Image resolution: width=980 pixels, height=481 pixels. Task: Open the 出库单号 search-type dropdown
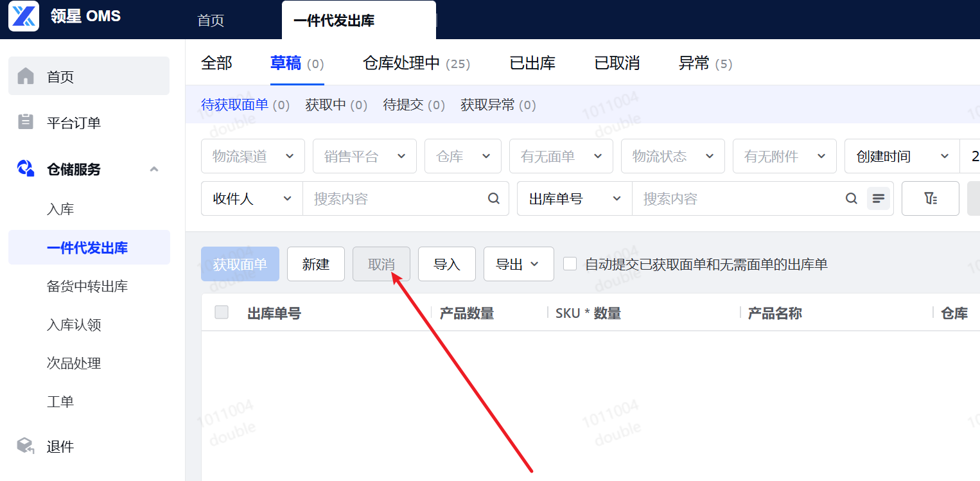pyautogui.click(x=575, y=198)
